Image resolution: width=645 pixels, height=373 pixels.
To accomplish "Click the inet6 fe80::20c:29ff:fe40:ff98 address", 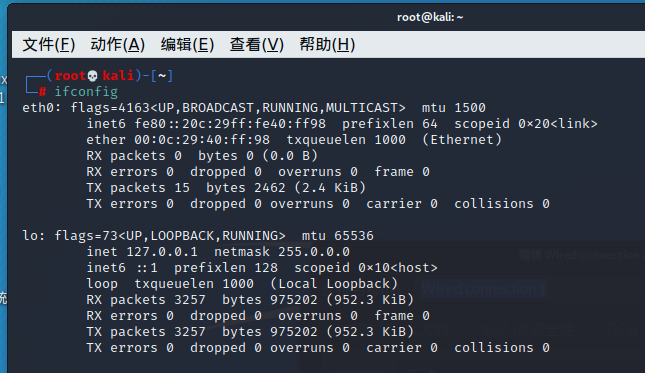I will pyautogui.click(x=206, y=124).
